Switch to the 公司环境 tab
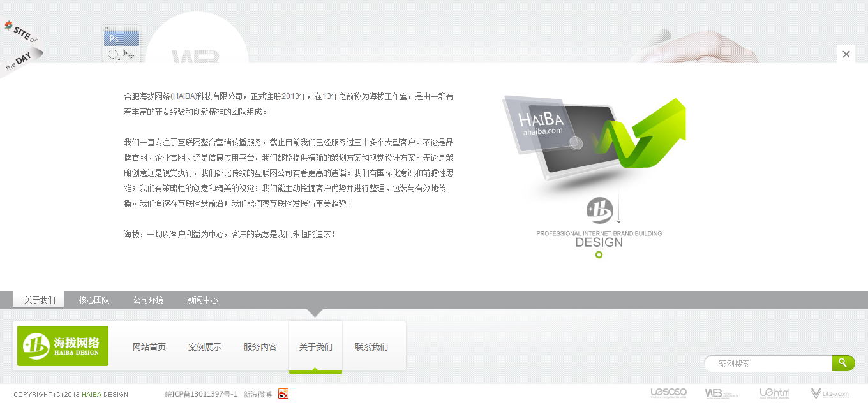Screen dimensions: 868x403 (148, 300)
